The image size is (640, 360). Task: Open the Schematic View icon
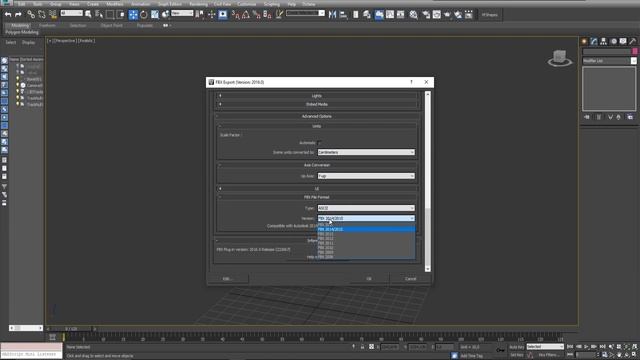pyautogui.click(x=401, y=15)
